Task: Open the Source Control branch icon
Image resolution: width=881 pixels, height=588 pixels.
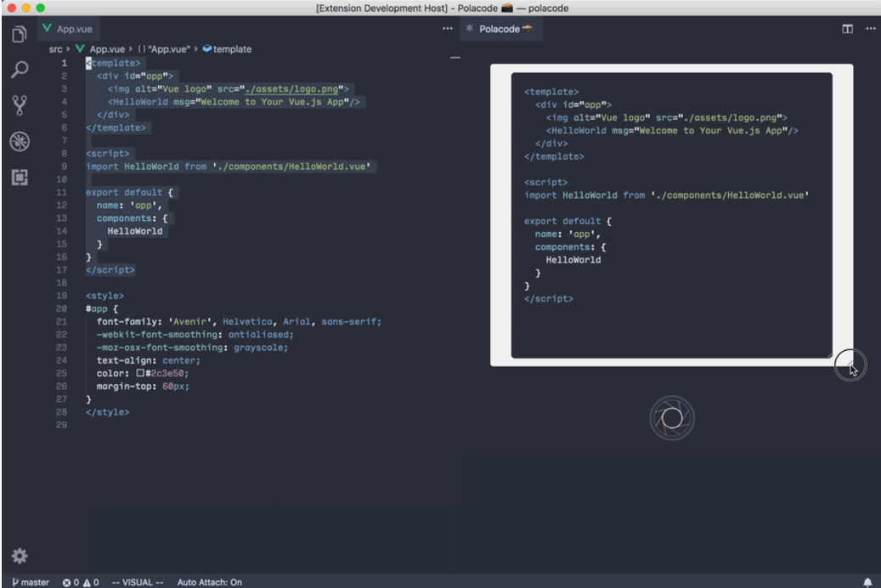Action: click(x=18, y=105)
